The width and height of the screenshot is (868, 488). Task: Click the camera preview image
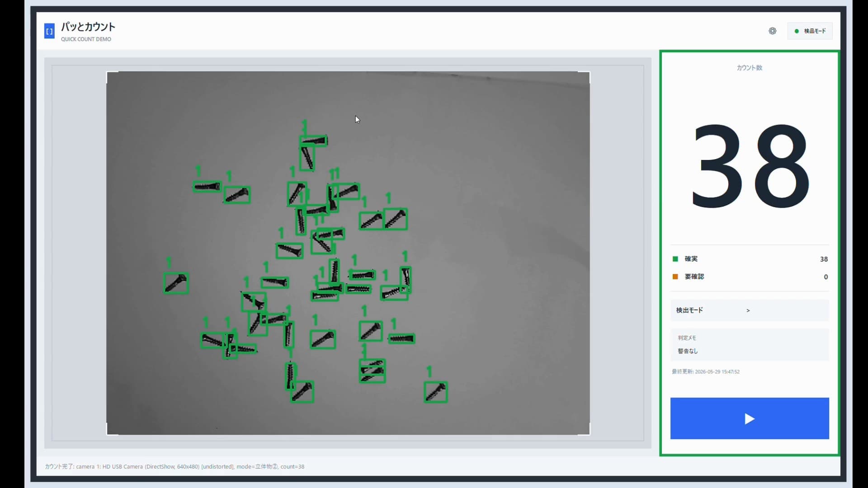(x=348, y=253)
